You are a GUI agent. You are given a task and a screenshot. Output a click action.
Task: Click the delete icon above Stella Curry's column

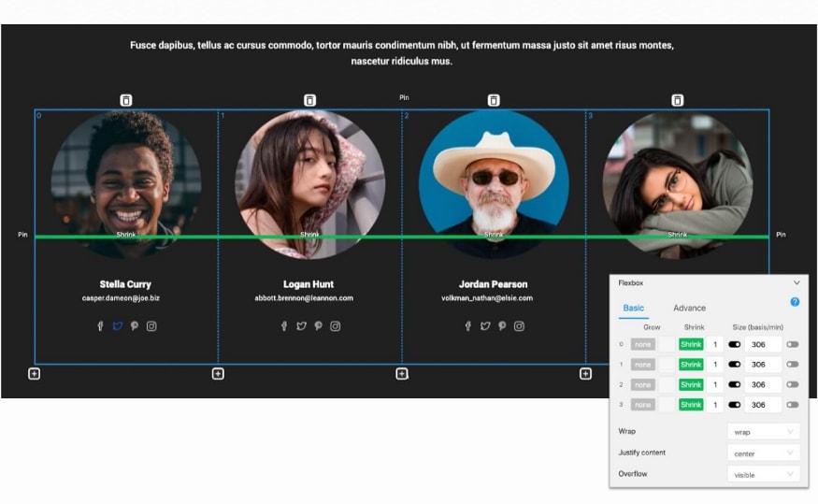125,100
